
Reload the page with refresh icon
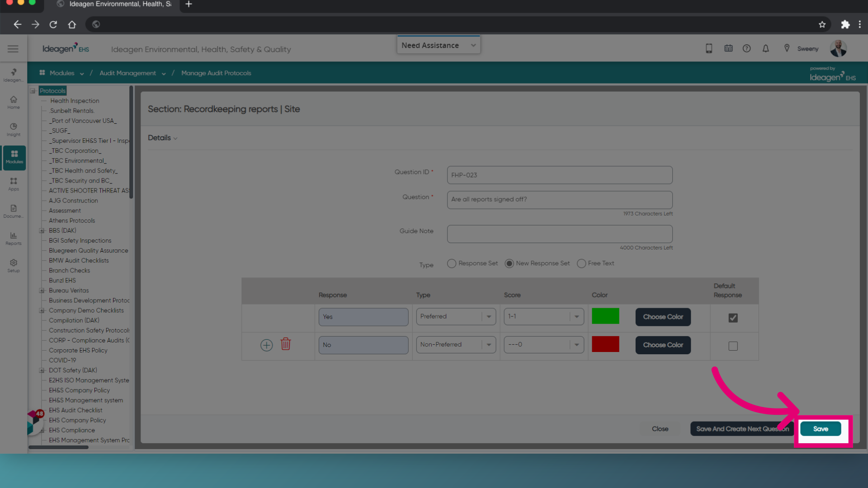53,24
